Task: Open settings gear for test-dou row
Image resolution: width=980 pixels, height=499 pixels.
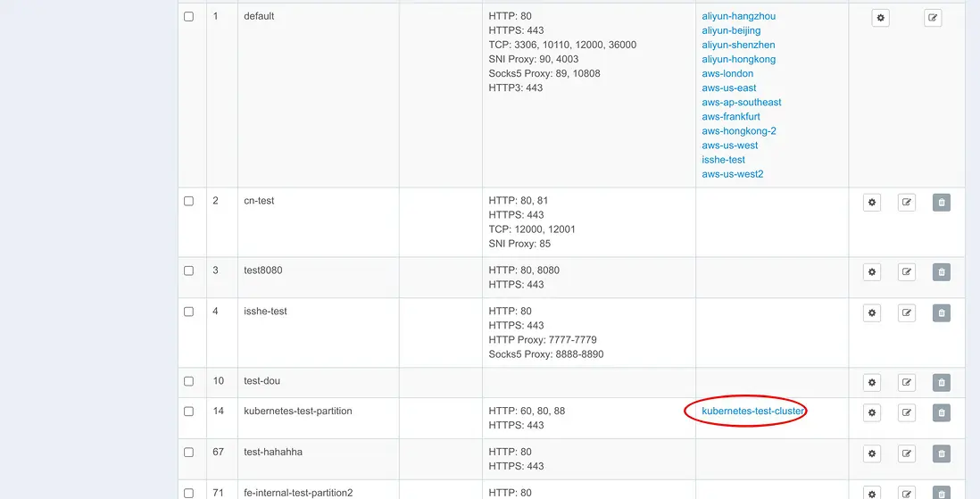Action: (x=872, y=382)
